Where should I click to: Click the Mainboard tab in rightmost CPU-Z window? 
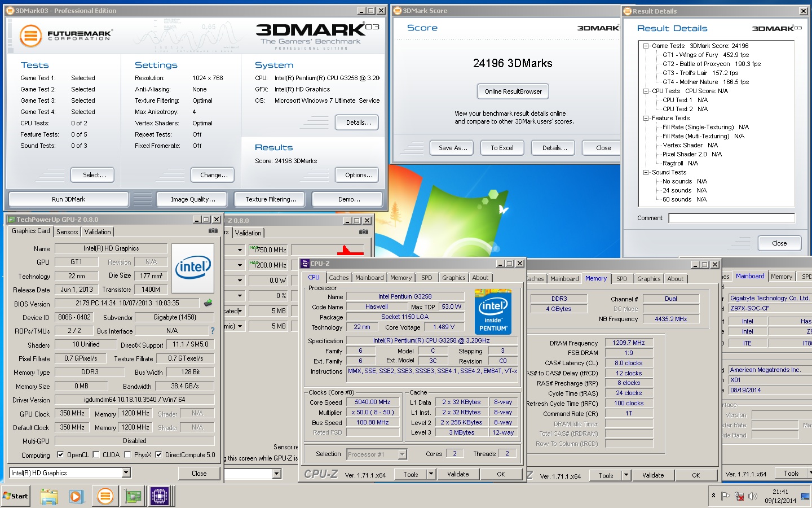(x=750, y=276)
